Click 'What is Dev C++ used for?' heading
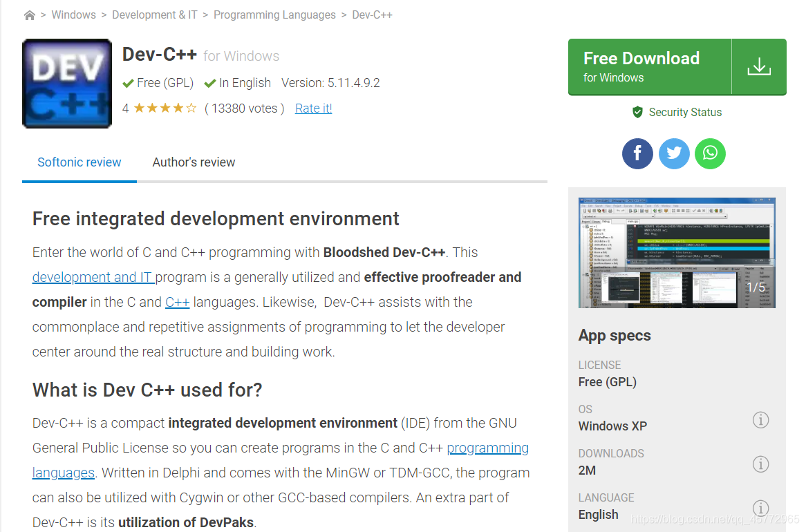The height and width of the screenshot is (532, 806). 147,390
